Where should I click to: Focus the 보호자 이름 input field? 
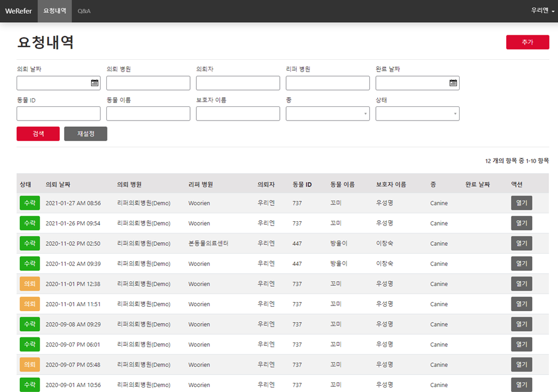pyautogui.click(x=238, y=114)
